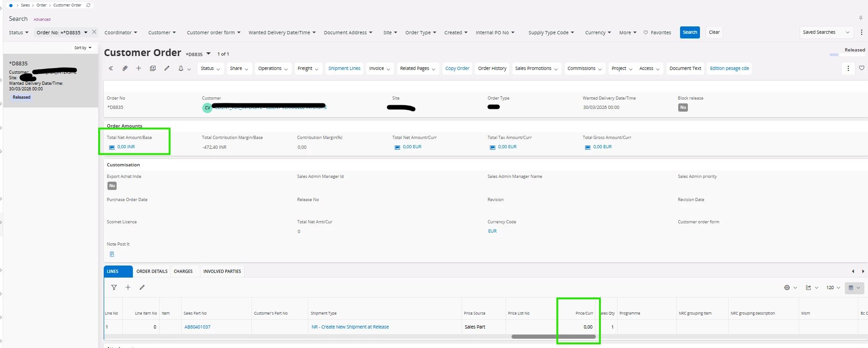Open the Note Post It icon
868x348 pixels.
tap(112, 254)
